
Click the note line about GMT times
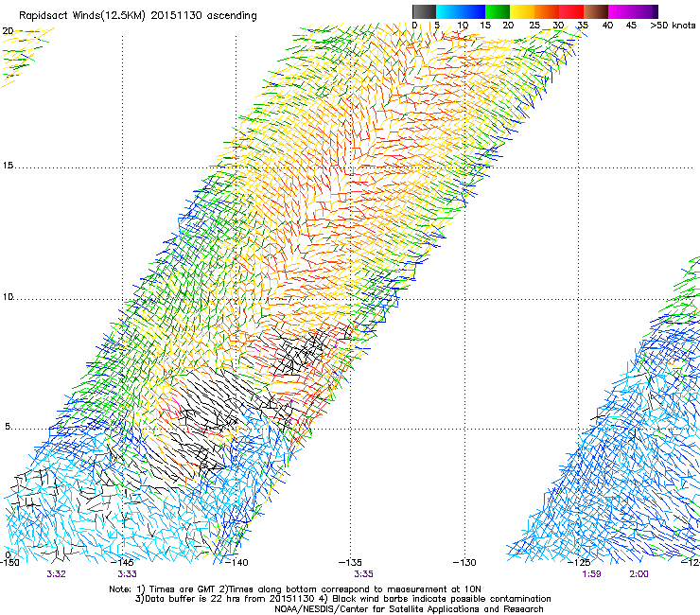[295, 589]
